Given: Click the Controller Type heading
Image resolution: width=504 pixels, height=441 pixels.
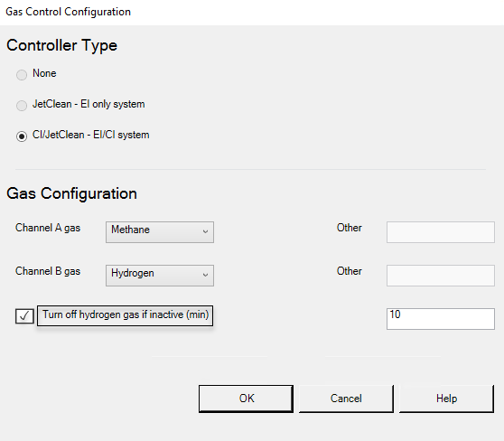Looking at the screenshot, I should (x=61, y=45).
